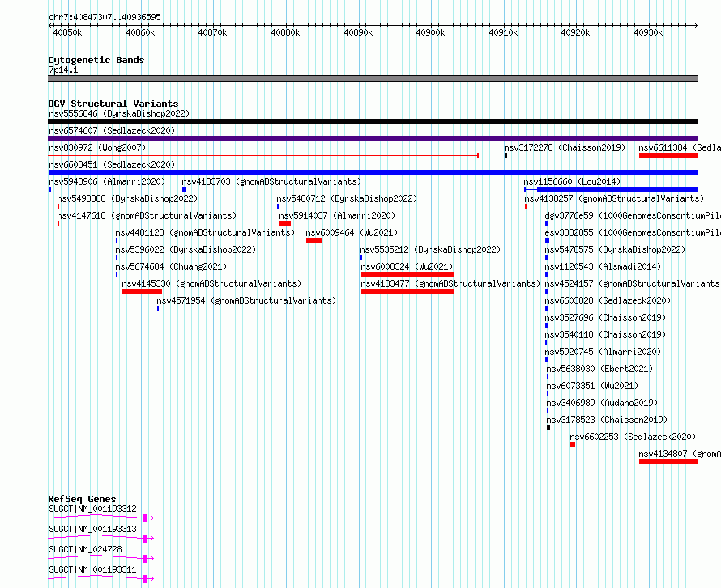721x588 pixels.
Task: Click nsv4133477 (gnomADStructuralVariants) label
Action: [x=450, y=283]
